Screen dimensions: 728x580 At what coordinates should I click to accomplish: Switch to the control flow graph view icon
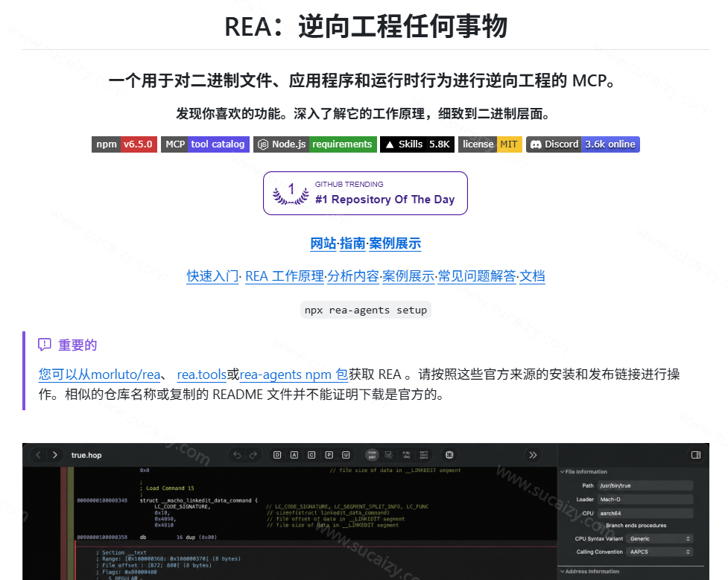[389, 455]
